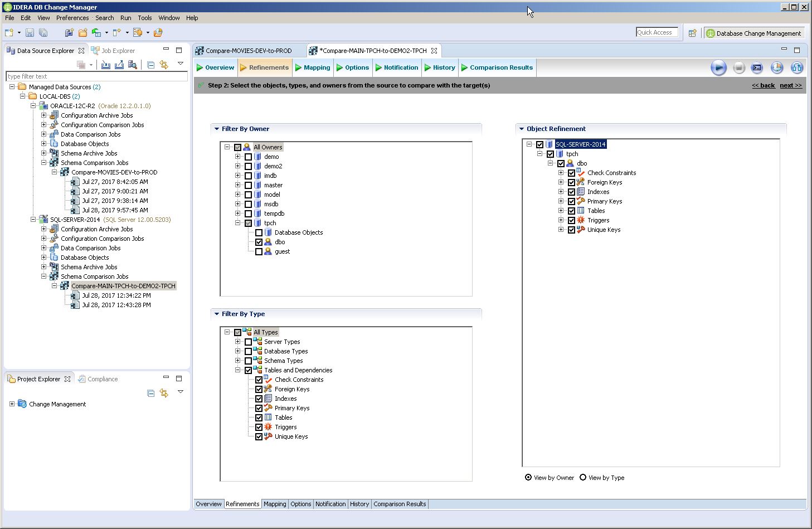
Task: Click the new data source icon
Action: (x=69, y=33)
